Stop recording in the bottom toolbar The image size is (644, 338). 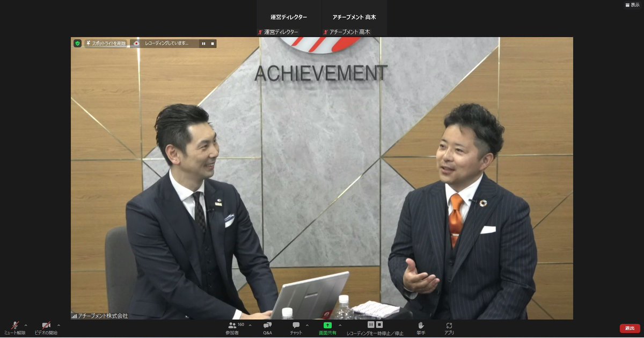point(379,325)
